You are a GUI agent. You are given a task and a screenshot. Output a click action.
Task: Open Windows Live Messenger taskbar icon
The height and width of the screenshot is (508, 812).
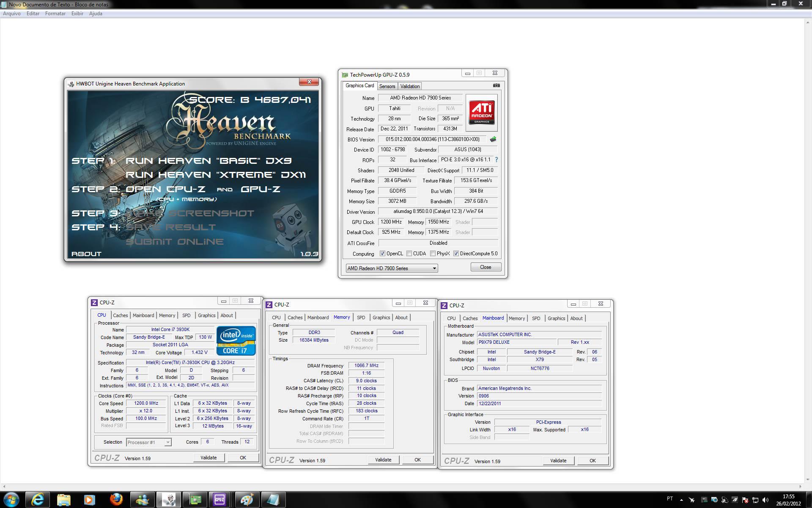click(x=142, y=500)
